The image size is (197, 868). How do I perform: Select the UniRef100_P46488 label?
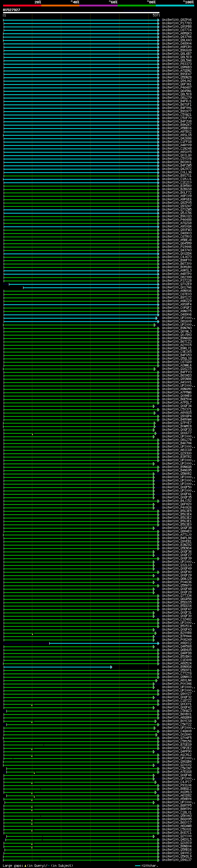pos(177,220)
